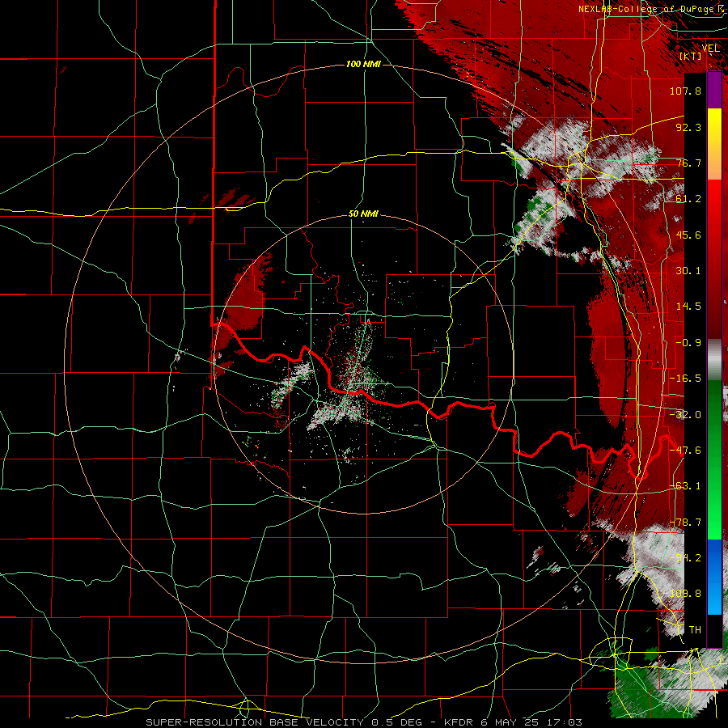Select the -94.2 legend value
The width and height of the screenshot is (728, 728).
[x=685, y=558]
